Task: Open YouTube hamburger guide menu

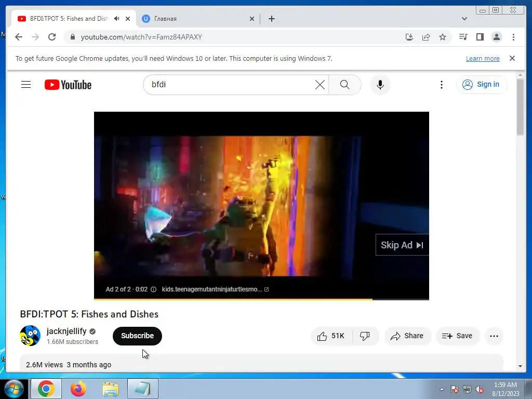Action: coord(26,85)
